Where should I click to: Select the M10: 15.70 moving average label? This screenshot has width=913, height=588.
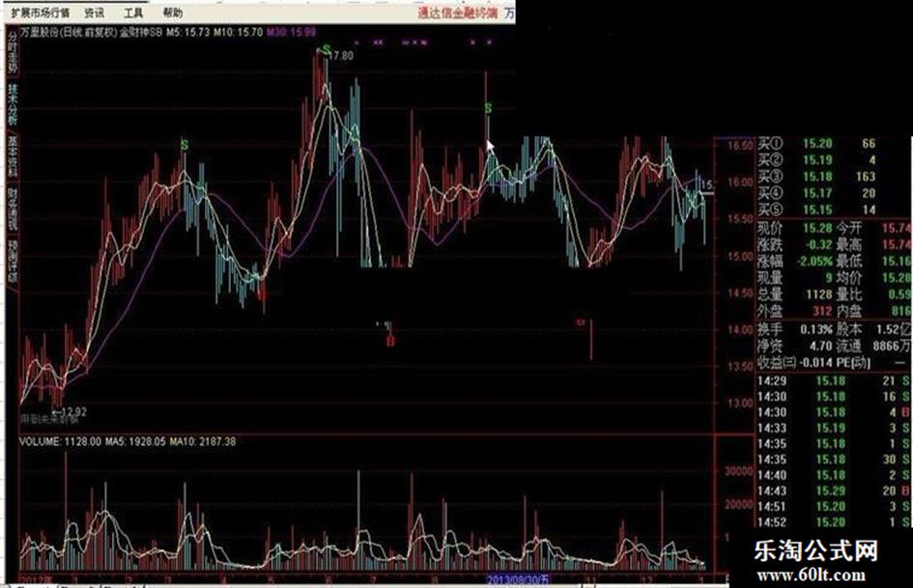tap(238, 32)
